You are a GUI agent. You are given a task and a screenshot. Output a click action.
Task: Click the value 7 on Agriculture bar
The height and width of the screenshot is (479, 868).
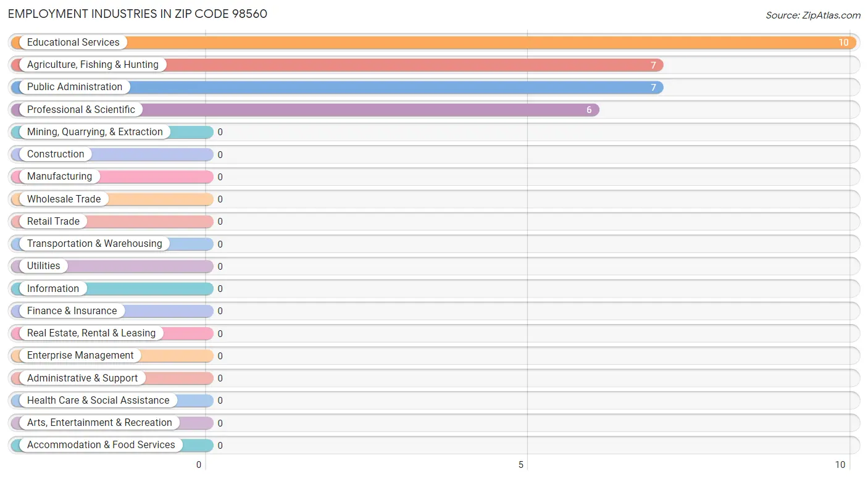coord(653,65)
